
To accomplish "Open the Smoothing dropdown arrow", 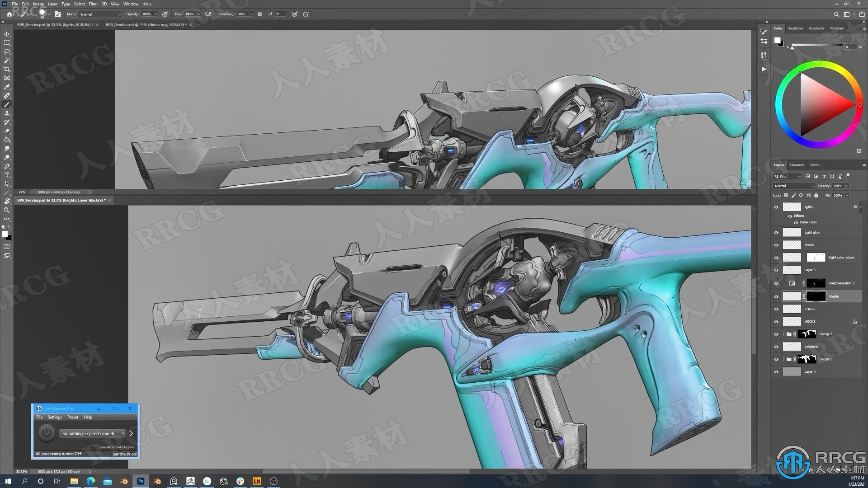I will click(251, 14).
